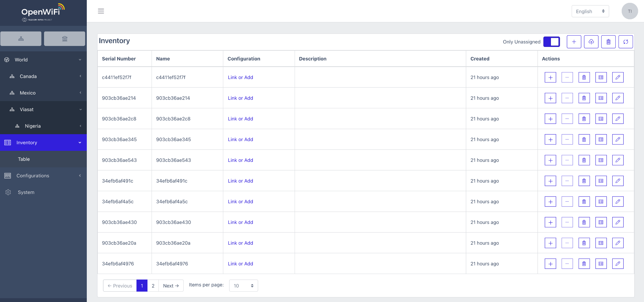Open details list icon for device 903cb36ae345
This screenshot has width=644, height=302.
click(601, 140)
